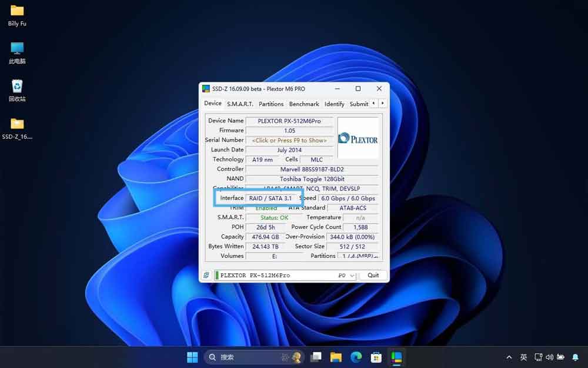Click the Plextor logo image
Viewport: 588px width, 368px height.
tap(358, 138)
